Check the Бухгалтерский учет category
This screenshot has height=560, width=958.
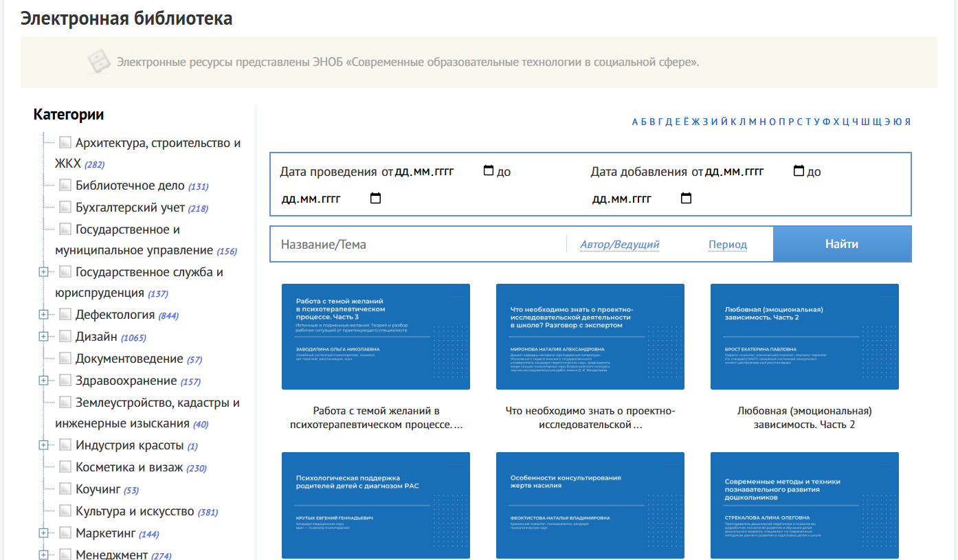pos(65,207)
